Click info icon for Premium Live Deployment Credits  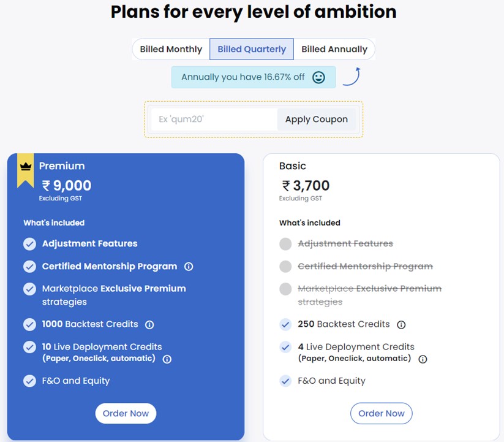tap(167, 359)
